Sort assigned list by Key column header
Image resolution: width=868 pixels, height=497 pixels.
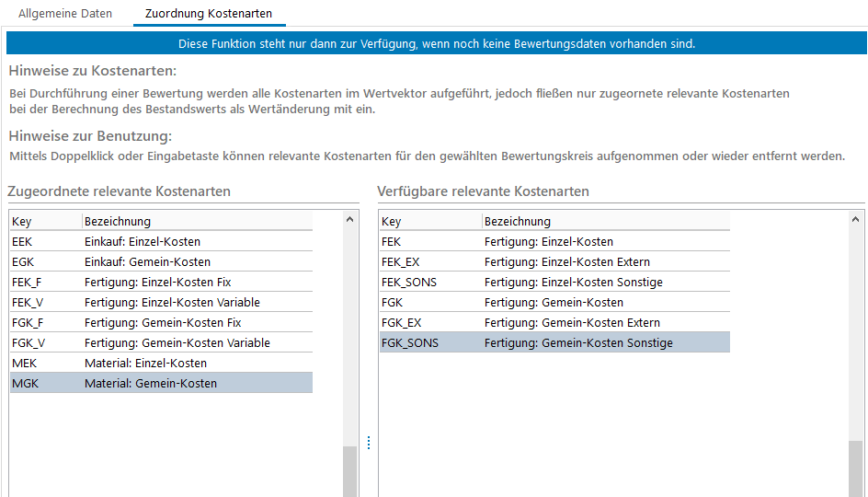point(44,221)
